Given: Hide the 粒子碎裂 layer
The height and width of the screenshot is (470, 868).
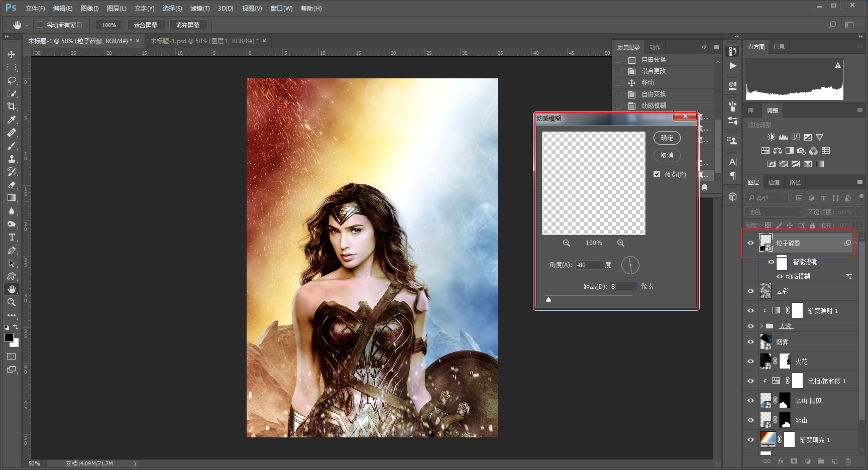Looking at the screenshot, I should (750, 243).
